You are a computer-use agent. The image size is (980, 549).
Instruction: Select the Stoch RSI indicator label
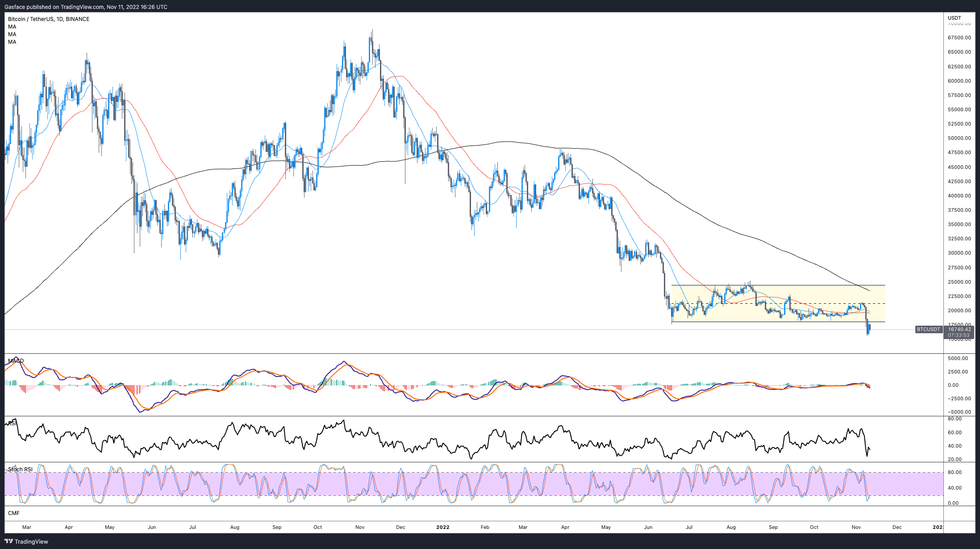coord(20,469)
